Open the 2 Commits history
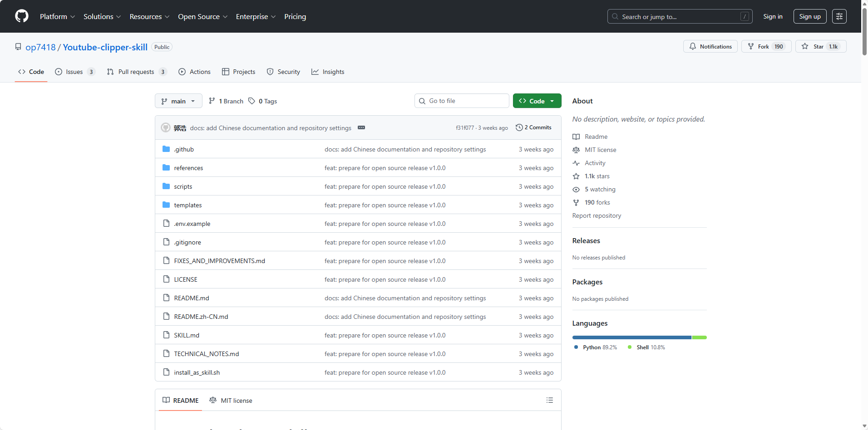 coord(533,127)
